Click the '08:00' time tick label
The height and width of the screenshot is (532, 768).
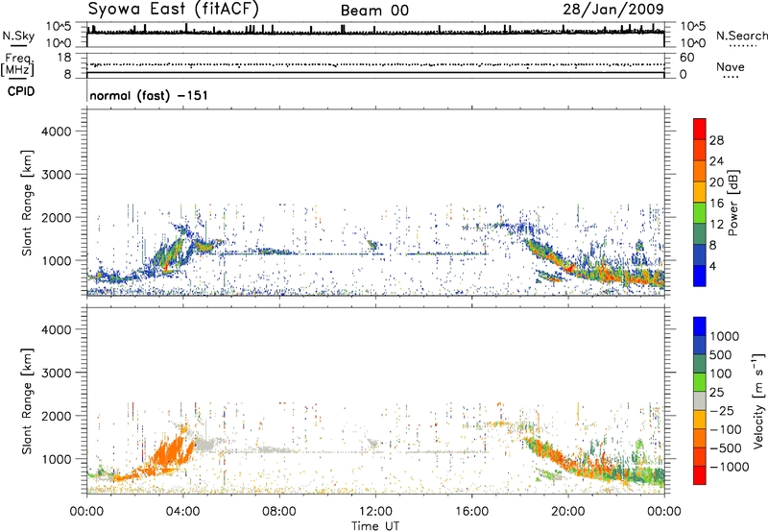point(279,512)
